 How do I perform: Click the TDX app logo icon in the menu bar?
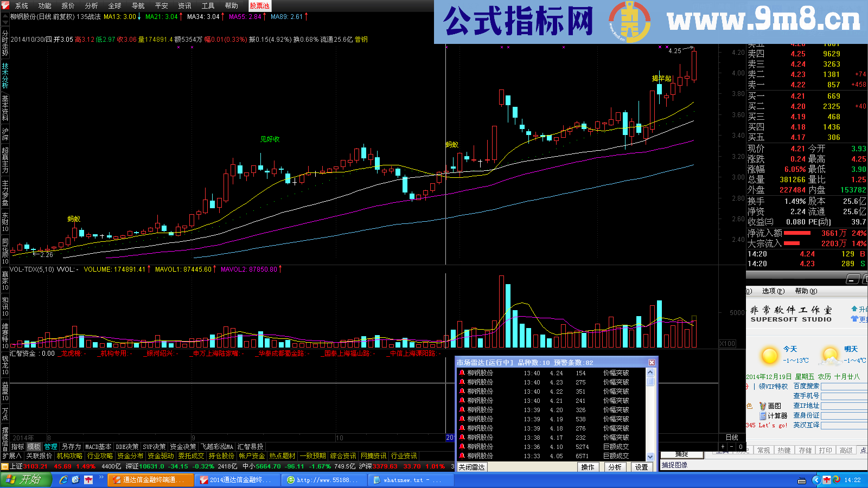(x=5, y=5)
